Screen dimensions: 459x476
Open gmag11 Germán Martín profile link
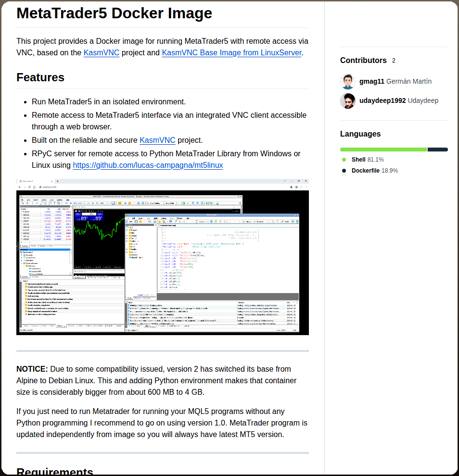(x=395, y=81)
